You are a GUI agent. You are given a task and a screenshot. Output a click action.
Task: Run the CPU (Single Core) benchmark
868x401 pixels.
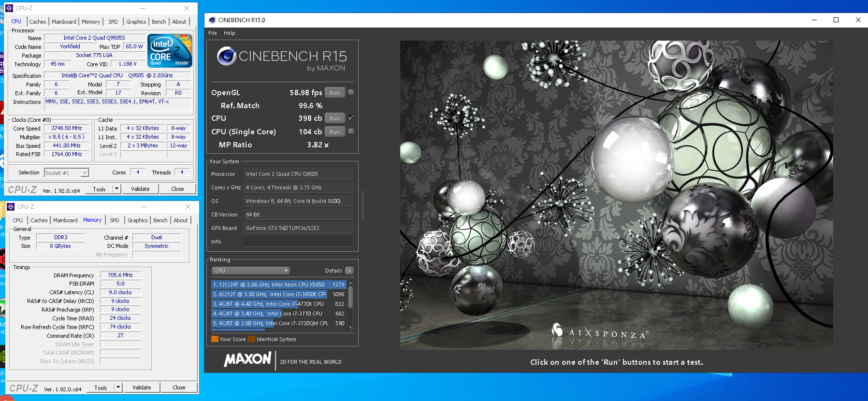[x=335, y=132]
